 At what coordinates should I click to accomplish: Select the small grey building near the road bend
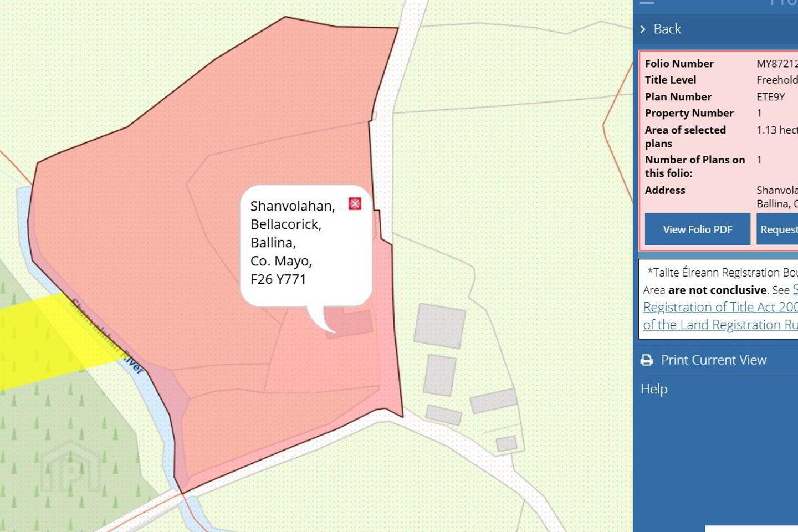[507, 443]
